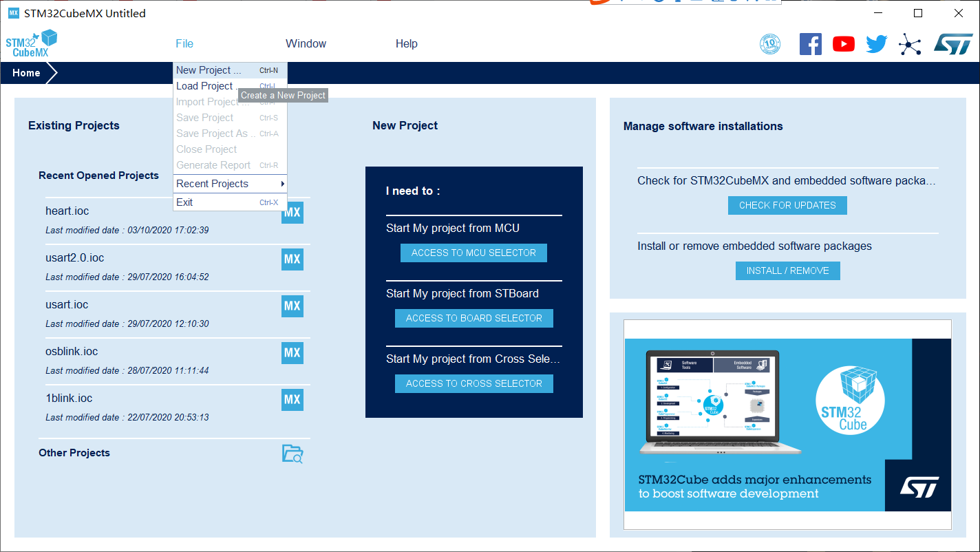The height and width of the screenshot is (552, 980).
Task: Click the STM32CubeMX logo icon
Action: click(32, 43)
